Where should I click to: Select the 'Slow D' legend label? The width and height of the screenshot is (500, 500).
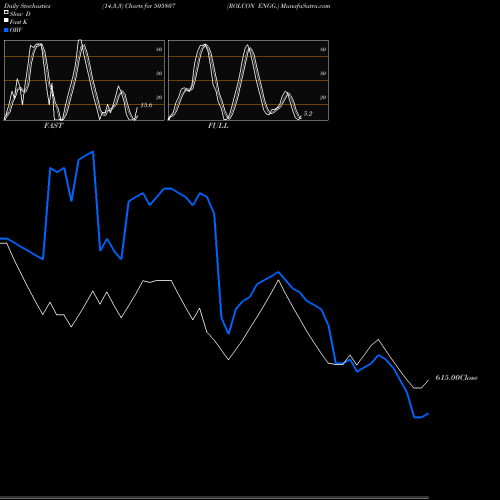(x=20, y=14)
